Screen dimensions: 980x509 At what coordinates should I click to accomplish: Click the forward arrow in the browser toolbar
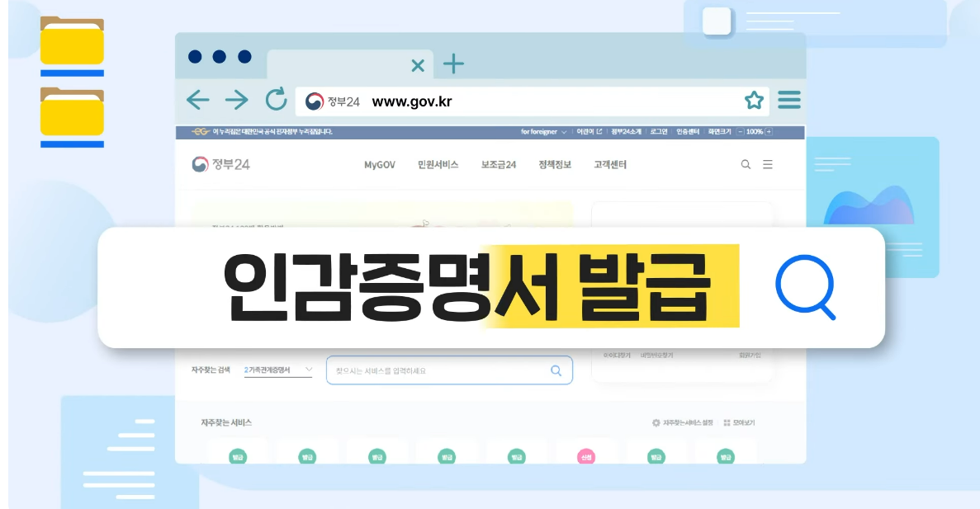pyautogui.click(x=237, y=99)
